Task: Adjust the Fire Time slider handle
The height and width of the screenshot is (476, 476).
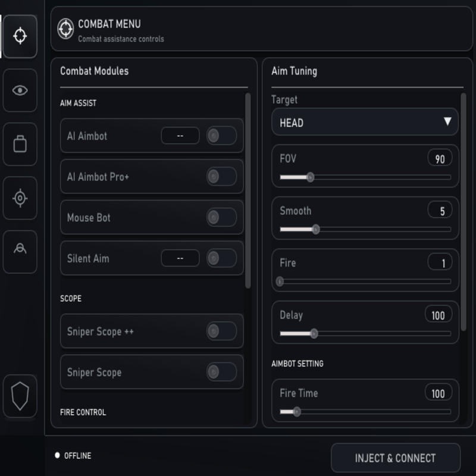Action: (297, 412)
